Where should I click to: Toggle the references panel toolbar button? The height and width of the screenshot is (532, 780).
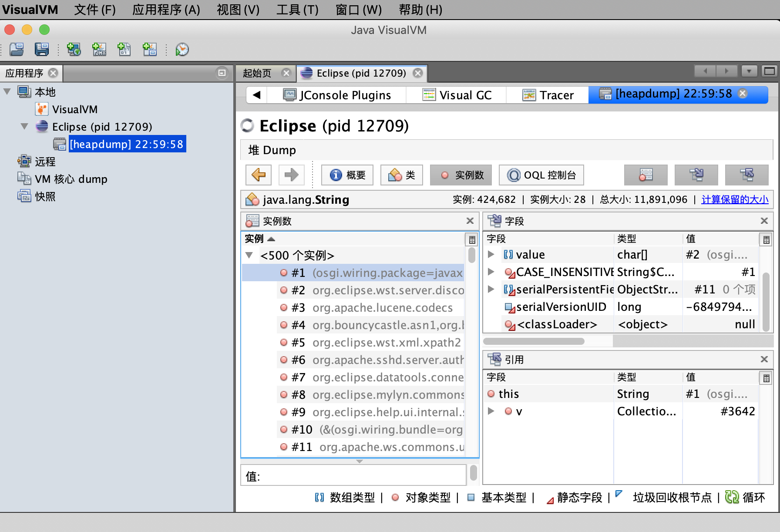point(747,175)
